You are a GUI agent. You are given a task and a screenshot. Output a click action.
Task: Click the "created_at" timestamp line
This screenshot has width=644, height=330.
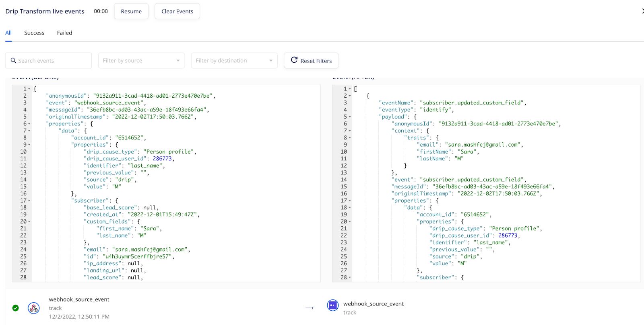click(x=142, y=215)
